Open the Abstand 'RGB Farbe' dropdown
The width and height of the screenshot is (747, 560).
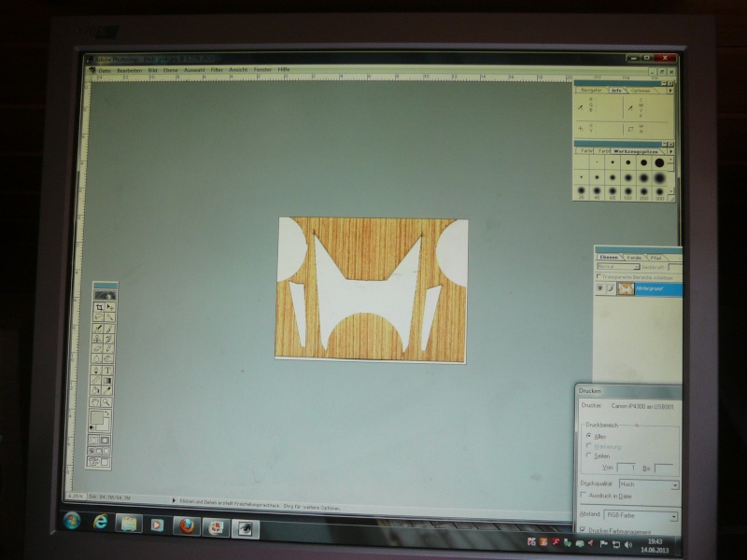point(641,515)
